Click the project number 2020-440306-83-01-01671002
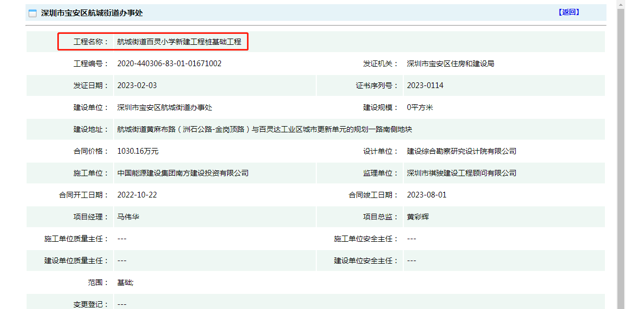The width and height of the screenshot is (644, 309). click(169, 64)
